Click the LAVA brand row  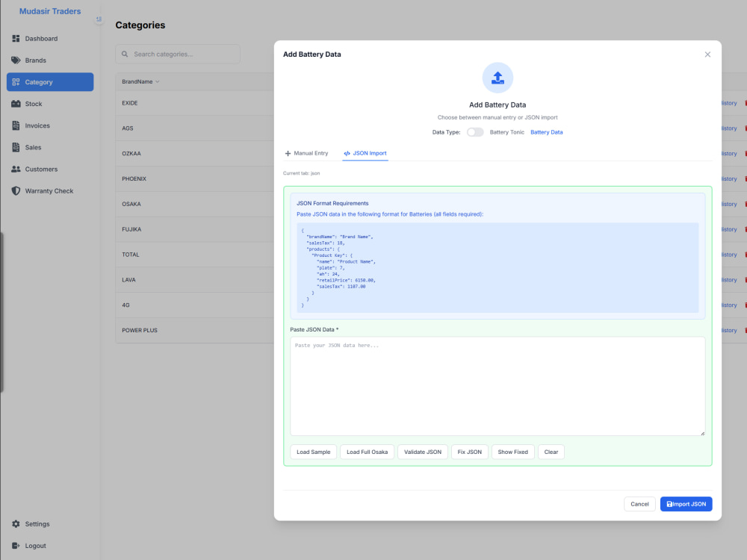(x=194, y=280)
